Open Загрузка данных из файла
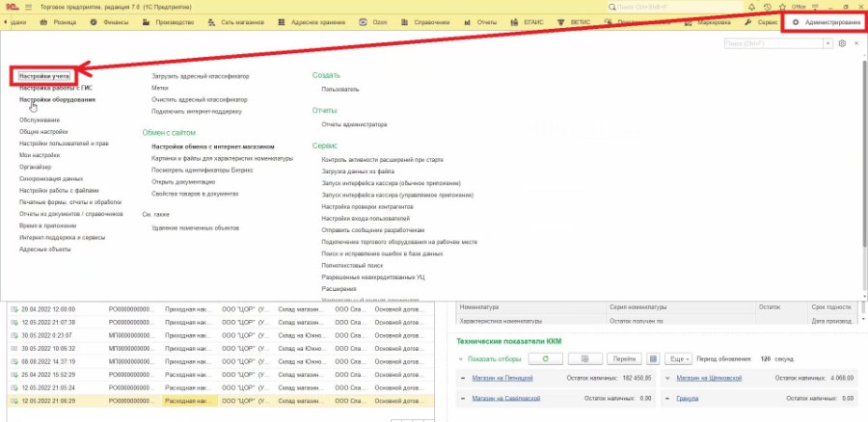 pos(358,171)
